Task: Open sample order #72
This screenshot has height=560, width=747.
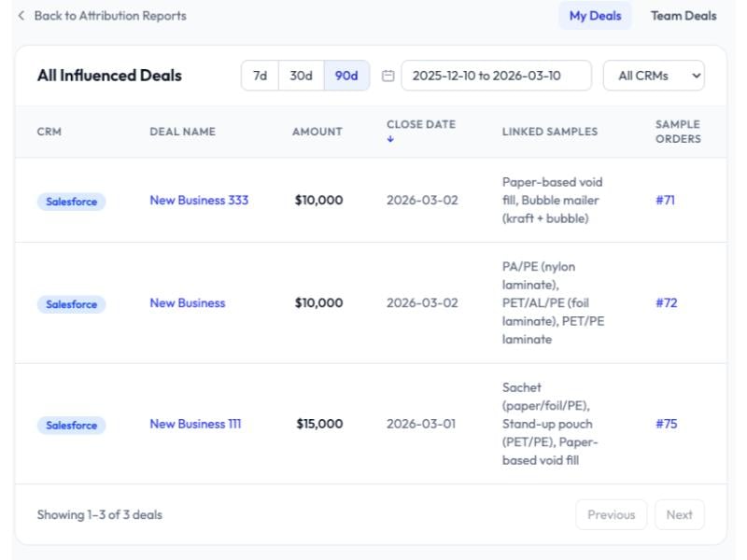Action: point(665,302)
